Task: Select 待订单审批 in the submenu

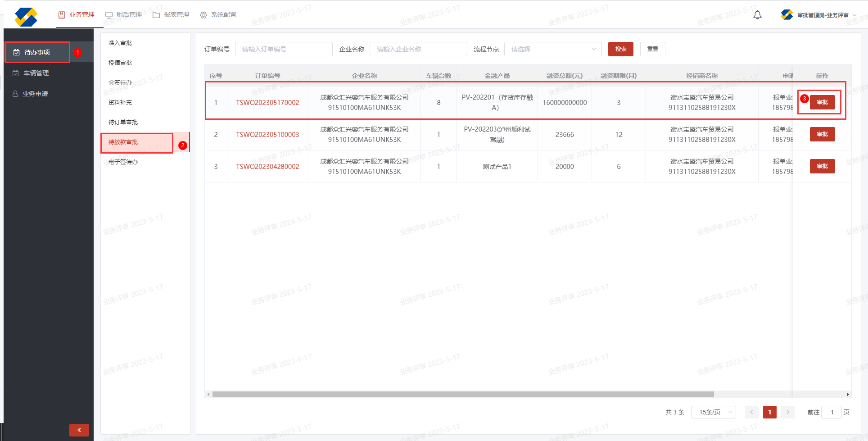Action: click(123, 122)
